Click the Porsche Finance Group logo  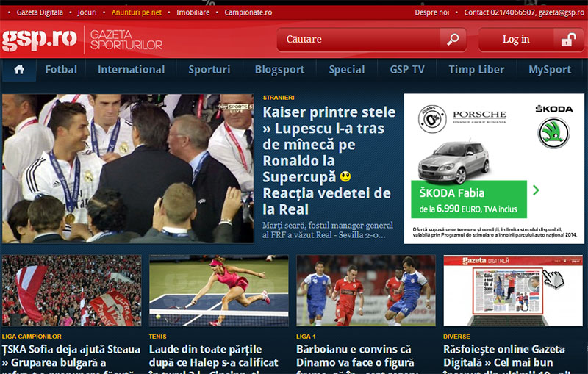(x=479, y=117)
